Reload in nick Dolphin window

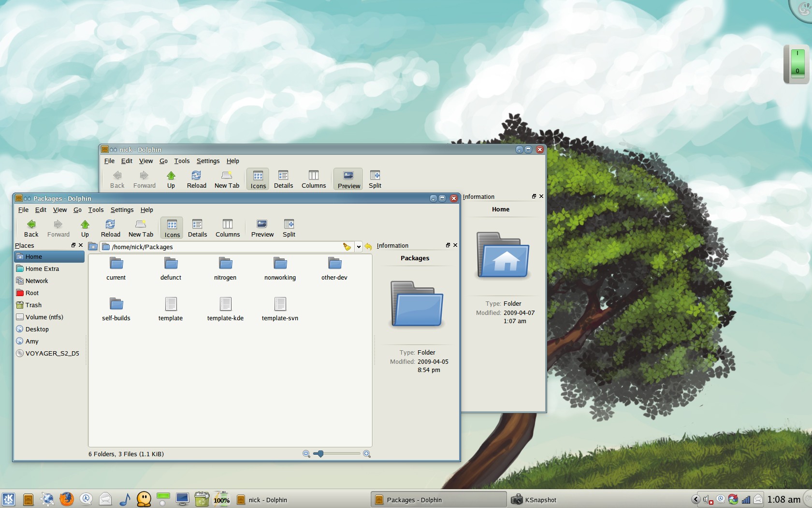pos(197,179)
